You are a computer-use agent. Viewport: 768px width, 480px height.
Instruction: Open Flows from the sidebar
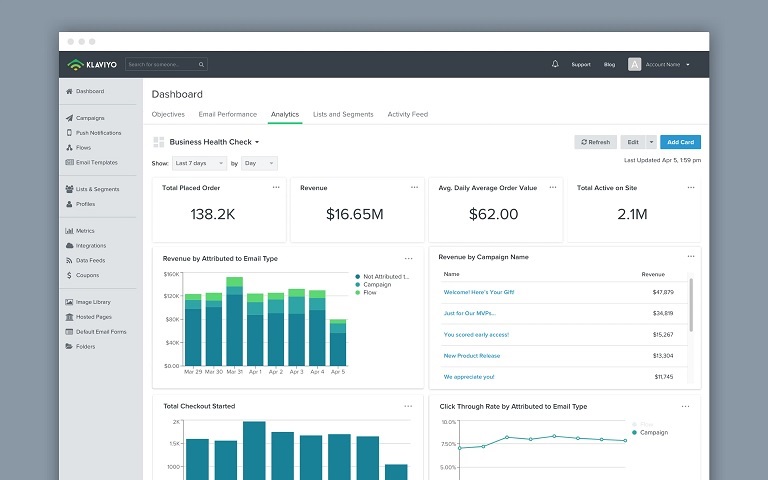pyautogui.click(x=84, y=147)
